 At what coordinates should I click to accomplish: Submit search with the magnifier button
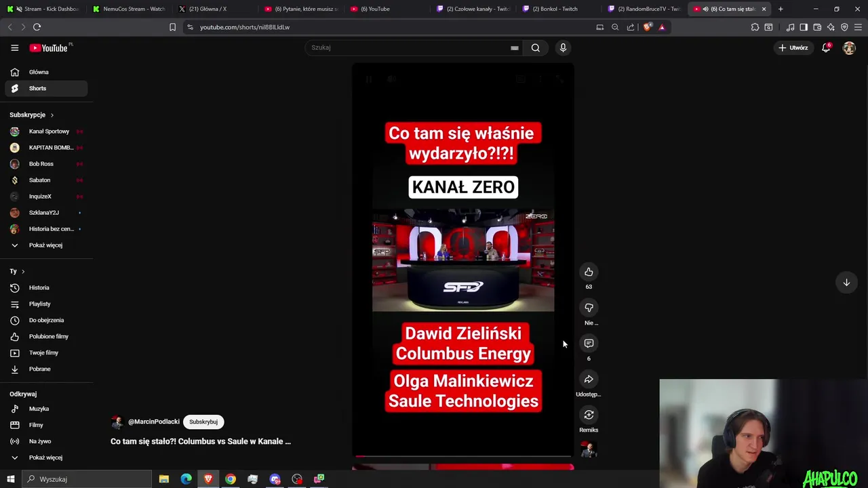pyautogui.click(x=536, y=47)
